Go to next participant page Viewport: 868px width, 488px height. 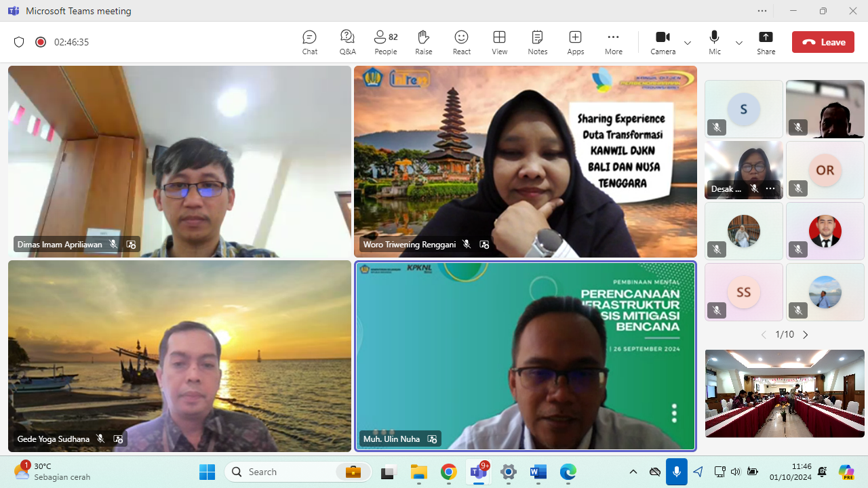click(x=806, y=335)
